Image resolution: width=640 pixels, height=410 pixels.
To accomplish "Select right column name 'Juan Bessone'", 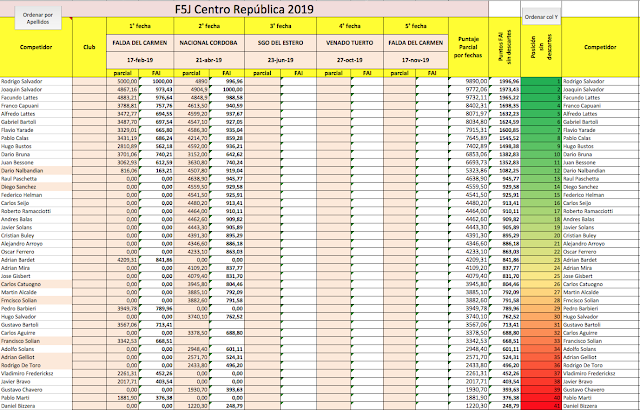I will [x=580, y=162].
